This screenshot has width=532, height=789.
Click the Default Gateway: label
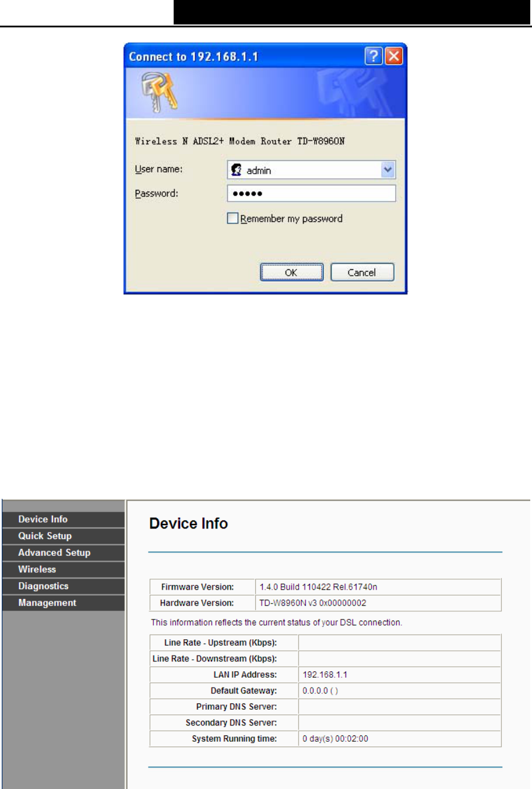coord(244,691)
